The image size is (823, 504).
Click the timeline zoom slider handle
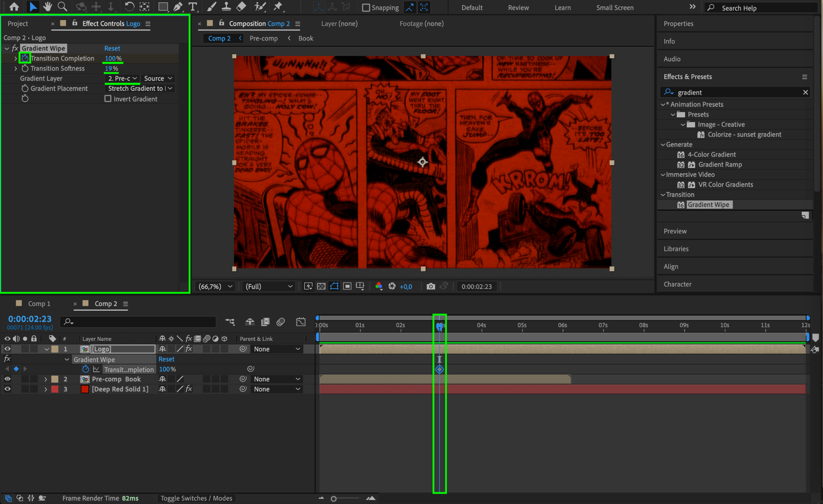click(x=334, y=498)
